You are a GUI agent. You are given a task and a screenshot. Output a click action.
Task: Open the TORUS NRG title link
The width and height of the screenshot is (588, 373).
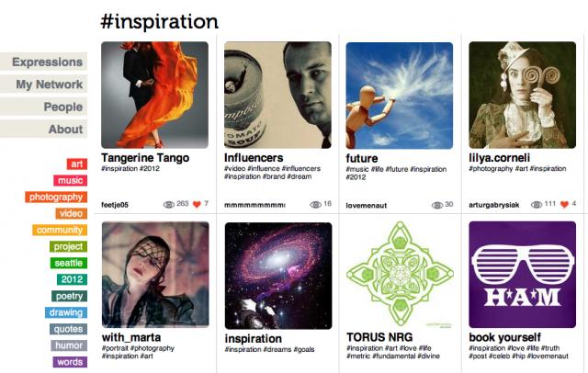pyautogui.click(x=379, y=337)
